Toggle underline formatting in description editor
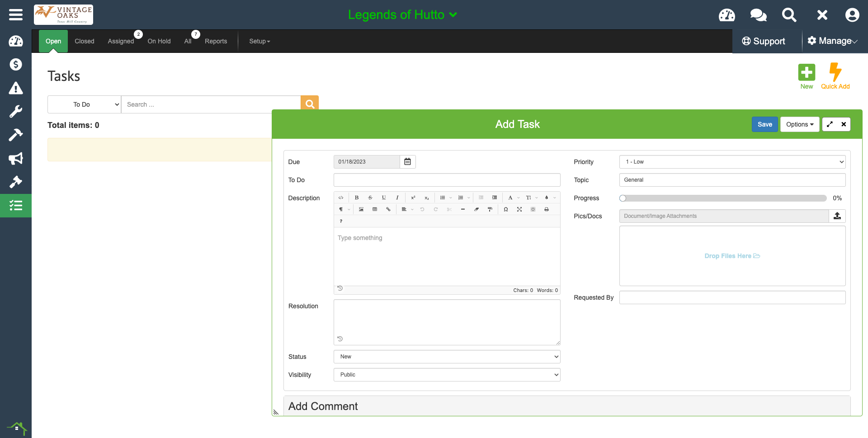 [x=384, y=198]
